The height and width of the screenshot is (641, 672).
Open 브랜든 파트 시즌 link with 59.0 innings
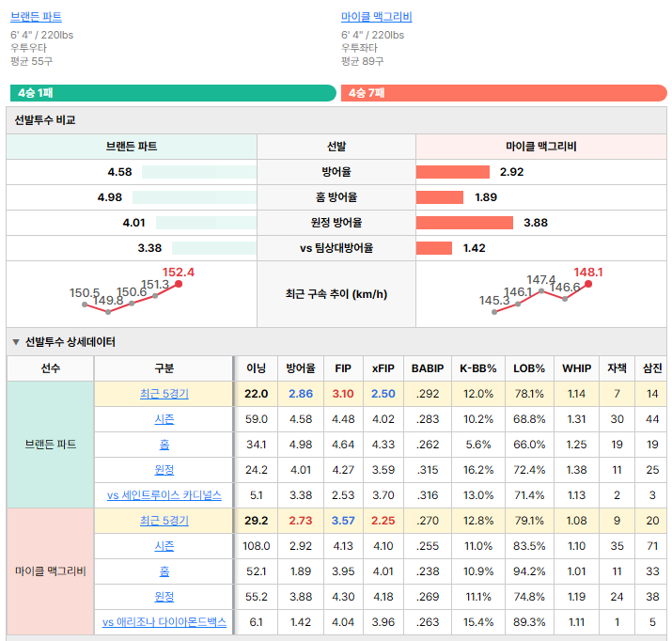point(164,419)
